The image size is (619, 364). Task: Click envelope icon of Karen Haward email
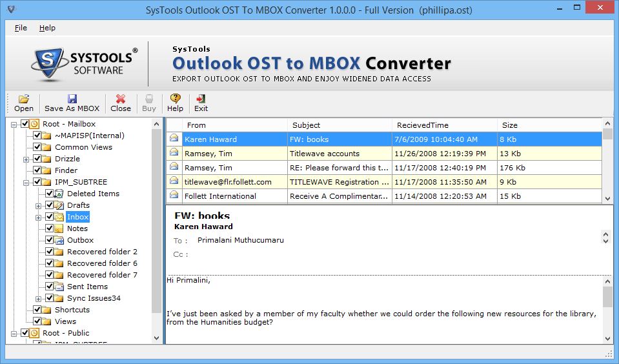[174, 139]
